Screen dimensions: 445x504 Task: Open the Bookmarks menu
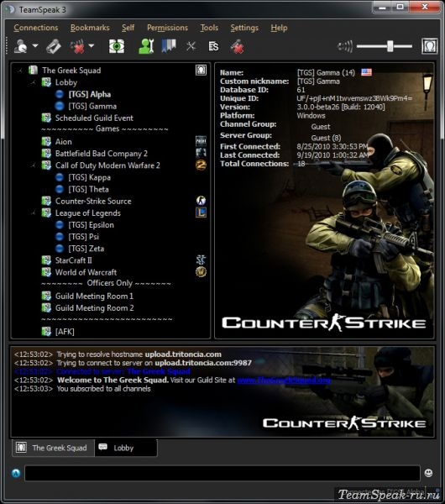pyautogui.click(x=90, y=28)
